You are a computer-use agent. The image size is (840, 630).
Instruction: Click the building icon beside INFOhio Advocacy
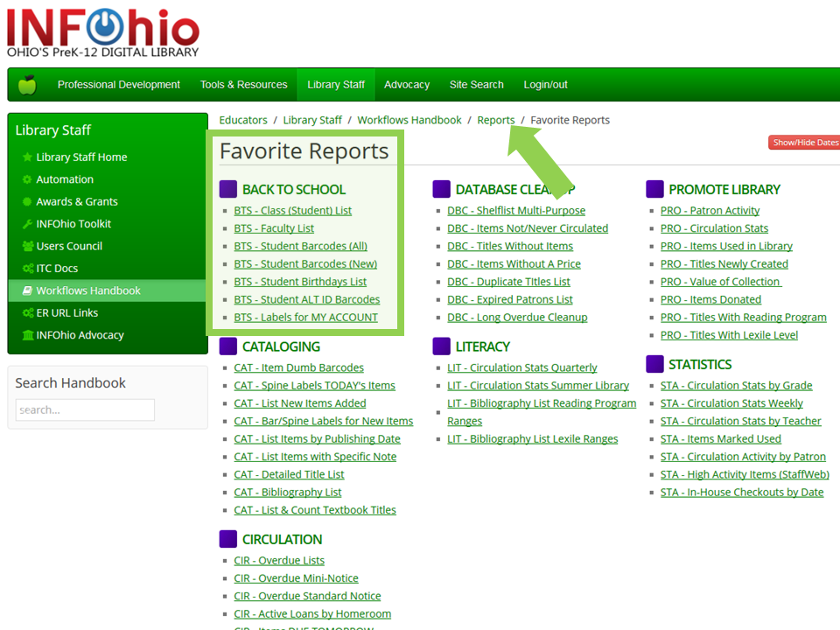(x=28, y=335)
